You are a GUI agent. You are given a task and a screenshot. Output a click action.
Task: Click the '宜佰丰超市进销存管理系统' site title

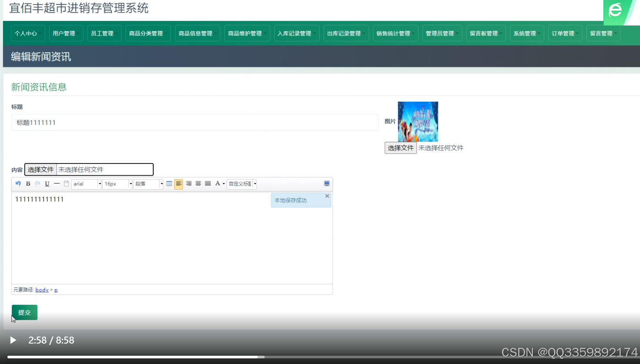click(x=79, y=8)
